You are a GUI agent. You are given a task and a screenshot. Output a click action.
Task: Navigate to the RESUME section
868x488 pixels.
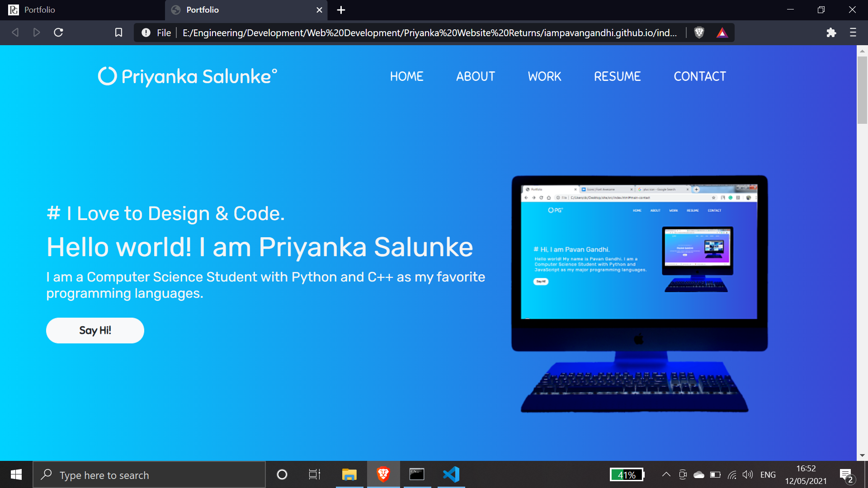click(617, 76)
